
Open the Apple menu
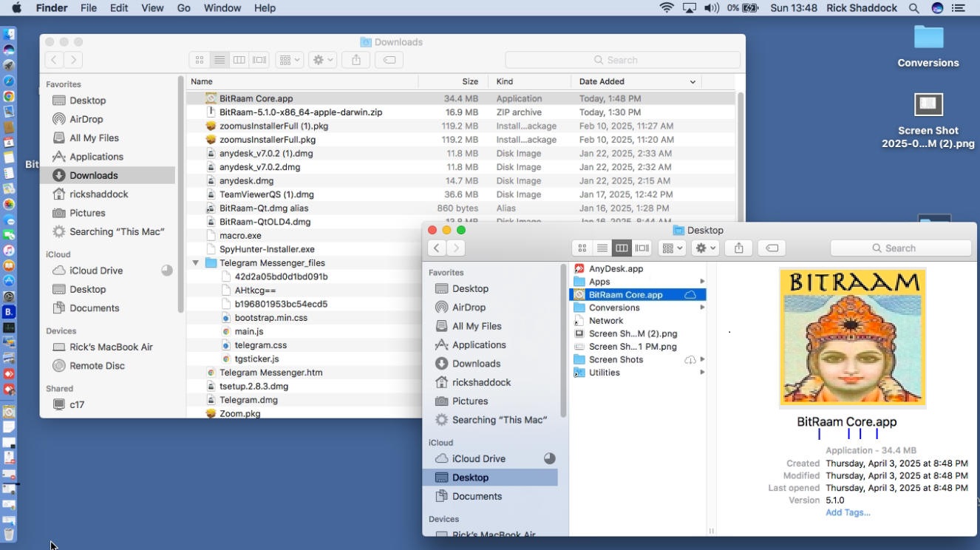pos(16,8)
